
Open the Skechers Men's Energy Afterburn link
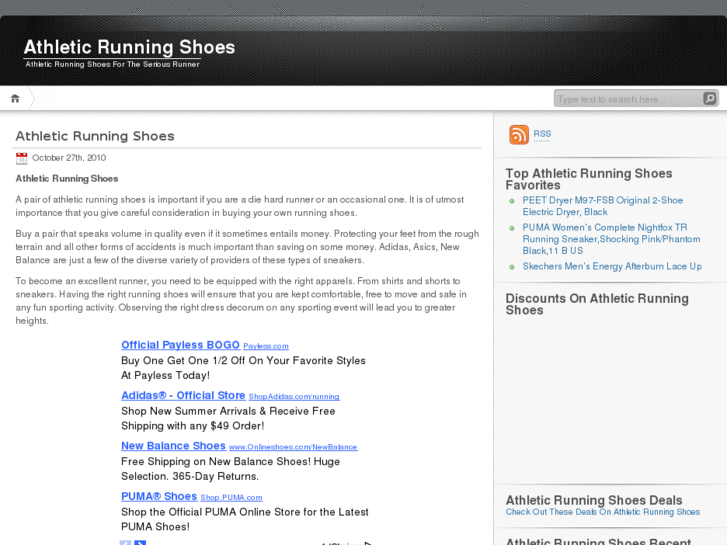tap(612, 266)
